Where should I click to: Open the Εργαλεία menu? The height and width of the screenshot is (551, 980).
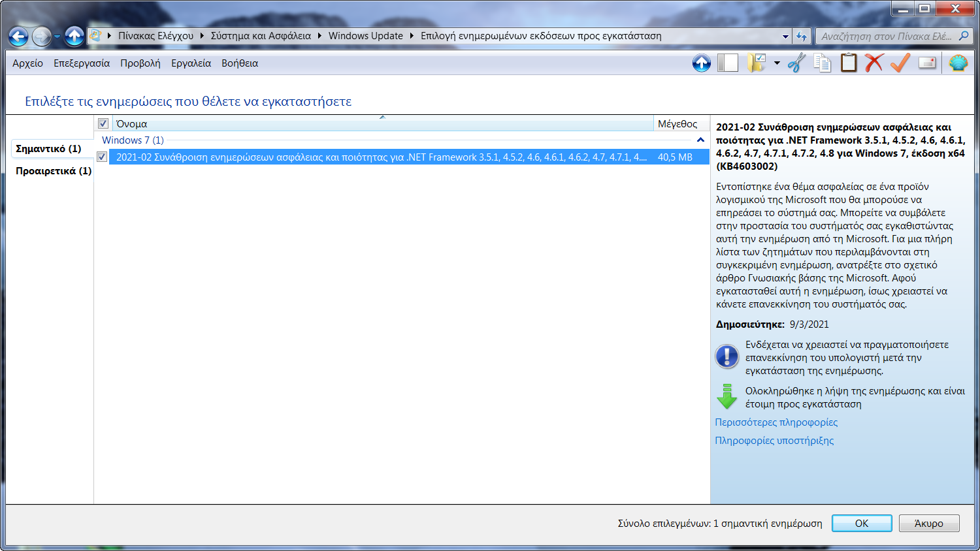pos(191,63)
